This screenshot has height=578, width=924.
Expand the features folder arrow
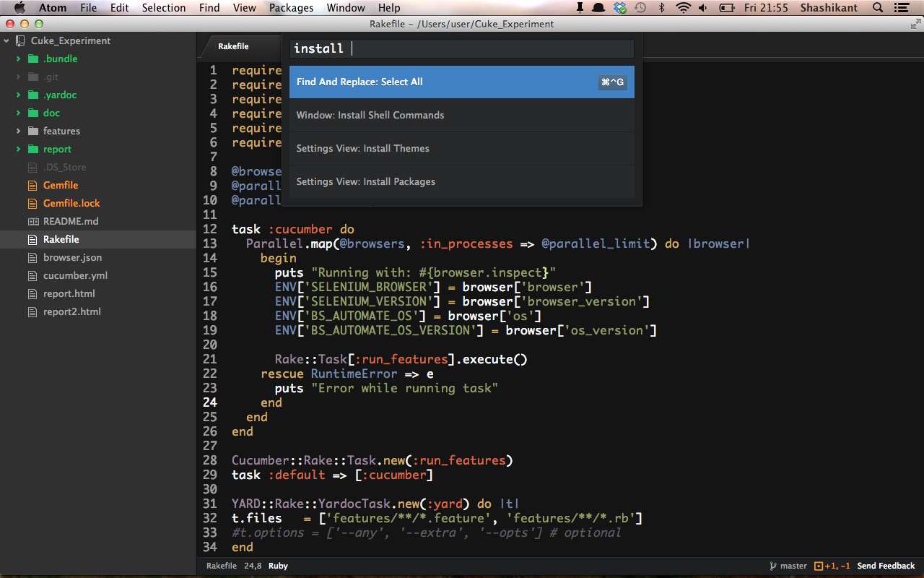(19, 131)
